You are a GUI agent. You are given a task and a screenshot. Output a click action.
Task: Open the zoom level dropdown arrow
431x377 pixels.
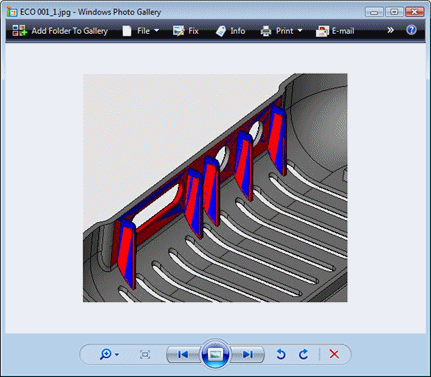(x=117, y=354)
